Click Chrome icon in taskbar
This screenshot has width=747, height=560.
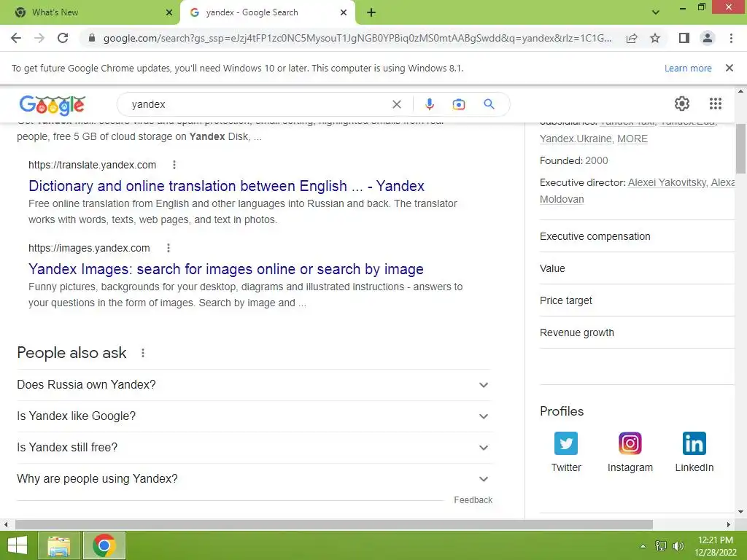pyautogui.click(x=104, y=545)
